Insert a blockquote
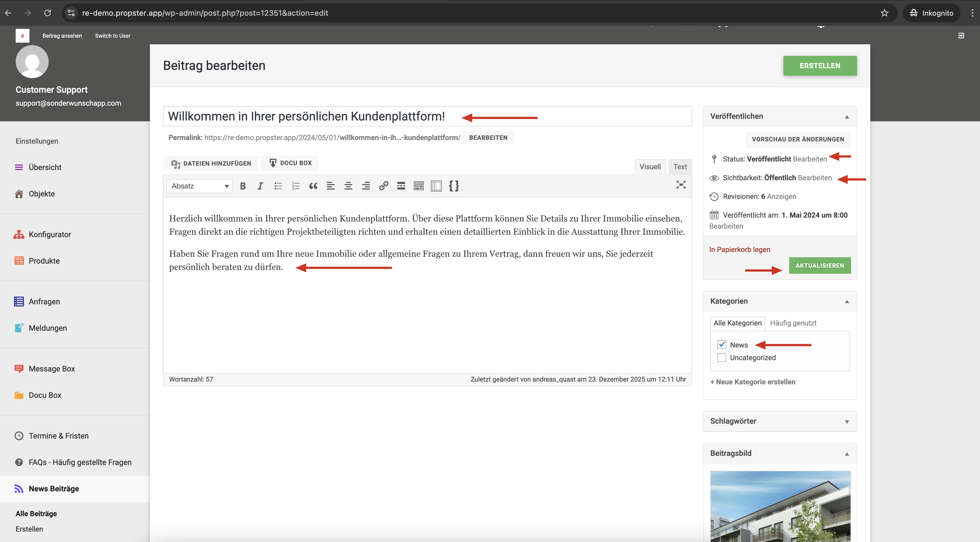The width and height of the screenshot is (980, 542). tap(313, 186)
